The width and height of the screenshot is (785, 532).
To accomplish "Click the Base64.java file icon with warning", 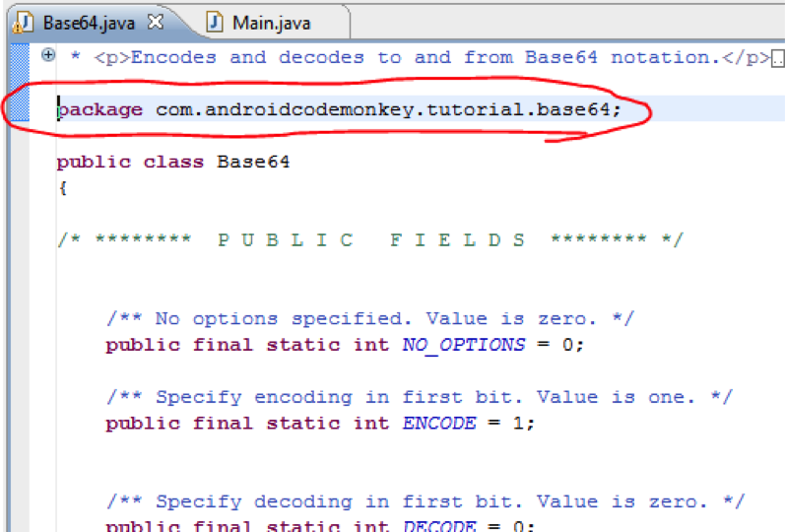I will (23, 23).
